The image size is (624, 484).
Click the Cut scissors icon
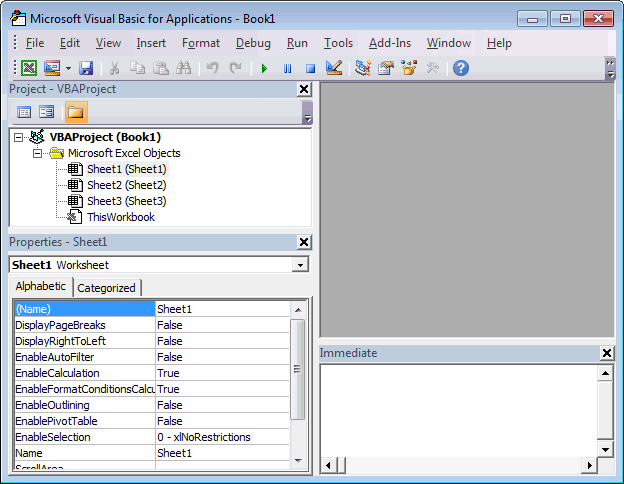pos(115,68)
